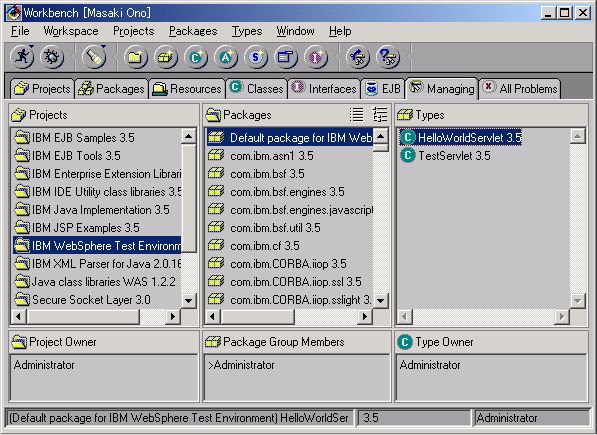The width and height of the screenshot is (597, 435).
Task: Click the tree layout icon in Packages header
Action: pos(380,115)
